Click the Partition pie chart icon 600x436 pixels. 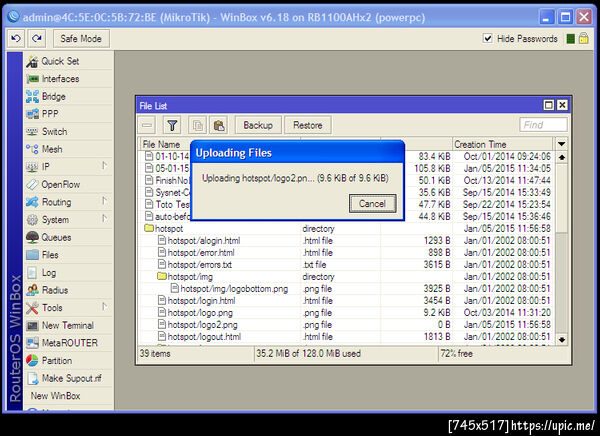tap(33, 361)
